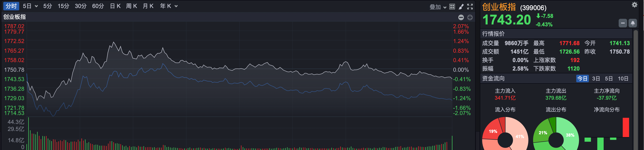Open the 日K daily candlestick chart
Image resolution: width=644 pixels, height=150 pixels.
click(x=115, y=6)
